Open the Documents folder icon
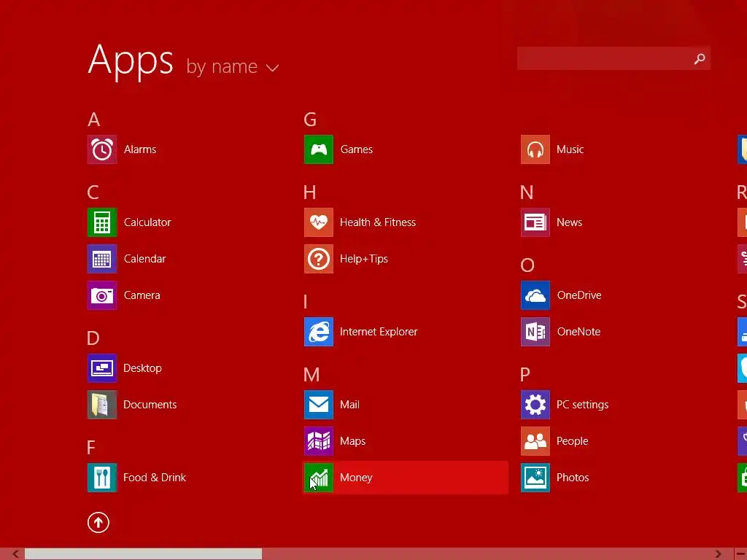This screenshot has height=560, width=747. 102,405
